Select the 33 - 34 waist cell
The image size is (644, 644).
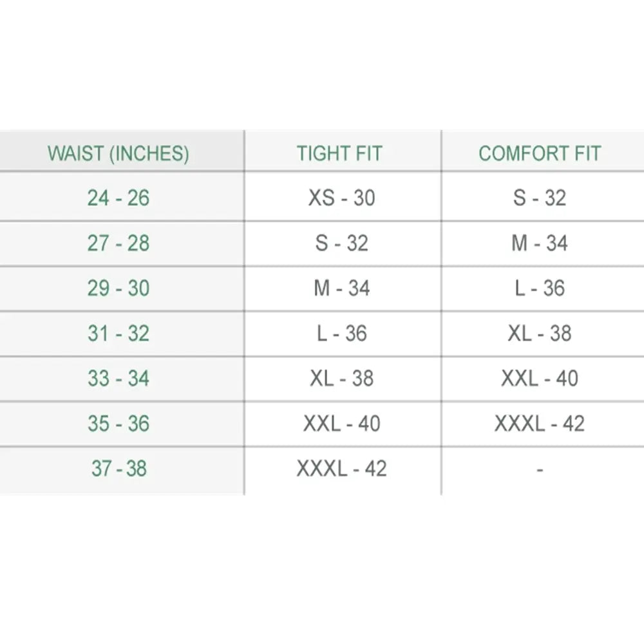(118, 378)
